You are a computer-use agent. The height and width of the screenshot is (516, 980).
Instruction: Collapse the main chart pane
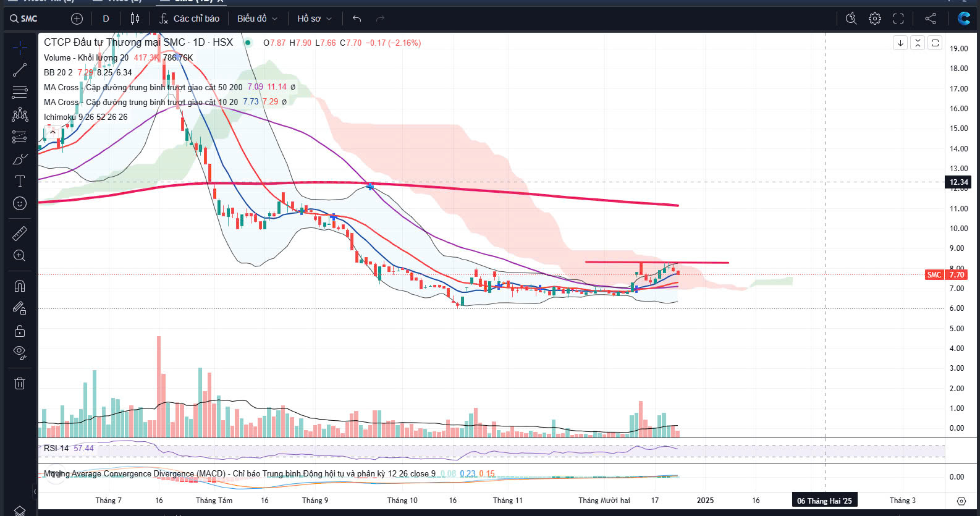tap(918, 43)
